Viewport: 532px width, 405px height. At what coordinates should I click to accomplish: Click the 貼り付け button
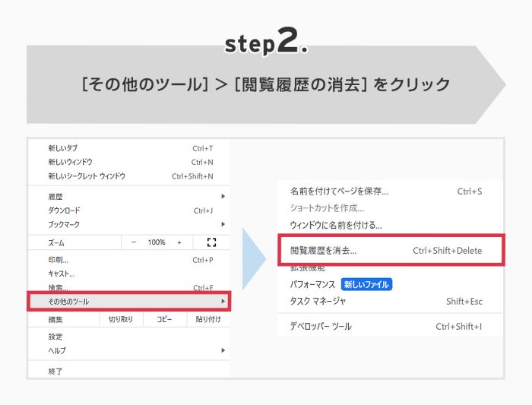click(x=208, y=320)
